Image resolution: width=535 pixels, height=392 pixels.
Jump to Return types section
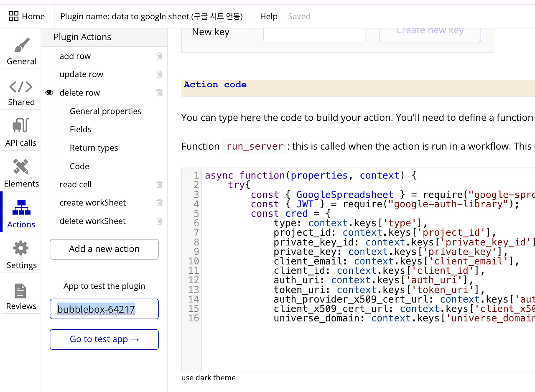coord(94,148)
